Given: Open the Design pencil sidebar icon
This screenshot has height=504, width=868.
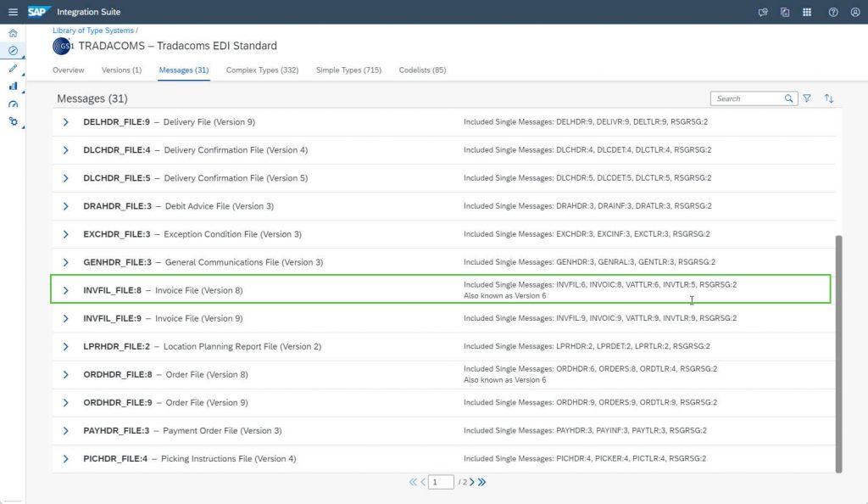Looking at the screenshot, I should point(13,69).
